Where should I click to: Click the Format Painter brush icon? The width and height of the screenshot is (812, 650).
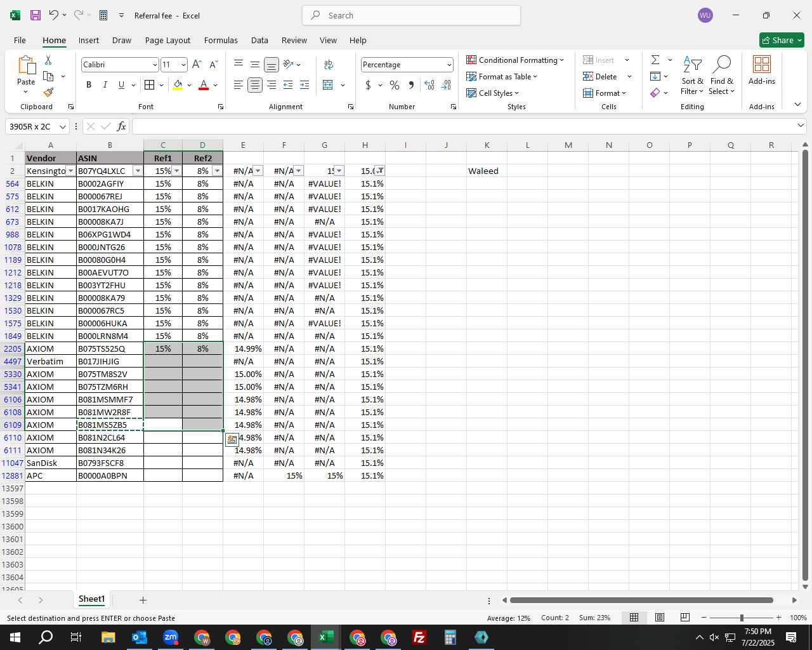(x=48, y=93)
